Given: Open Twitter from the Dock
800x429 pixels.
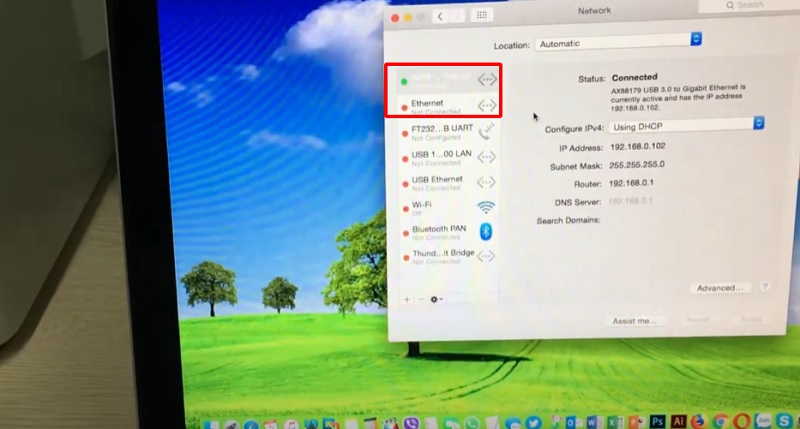Looking at the screenshot, I should tap(533, 423).
